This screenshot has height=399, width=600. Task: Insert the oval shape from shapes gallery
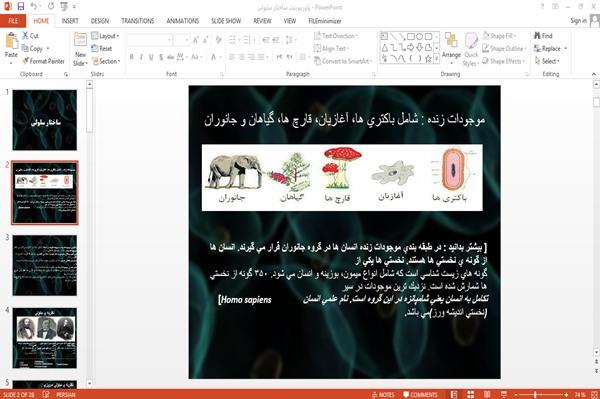[420, 37]
